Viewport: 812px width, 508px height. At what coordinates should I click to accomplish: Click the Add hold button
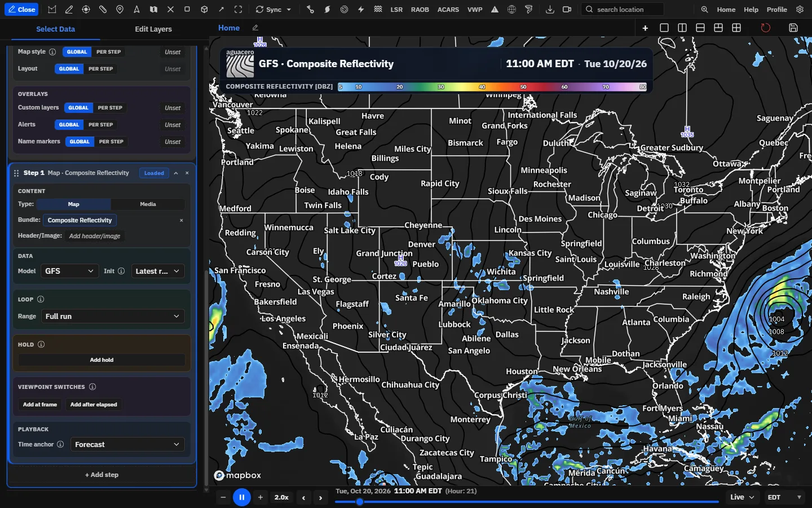coord(101,360)
